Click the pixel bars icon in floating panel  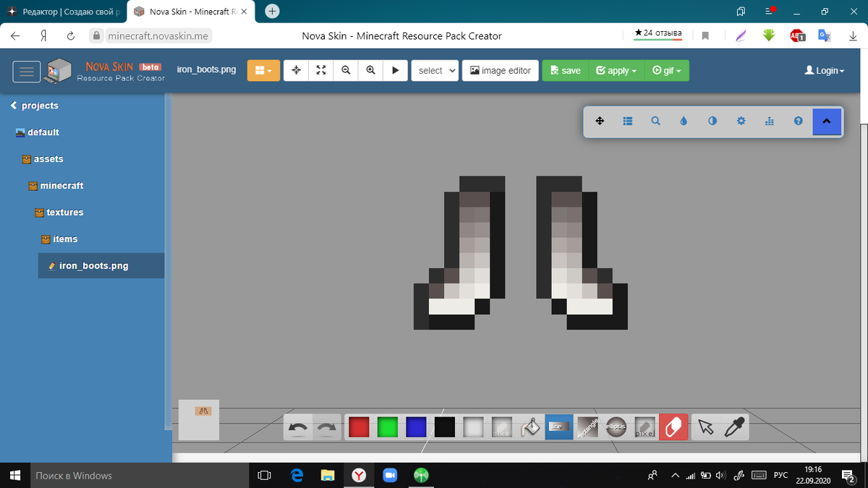770,121
